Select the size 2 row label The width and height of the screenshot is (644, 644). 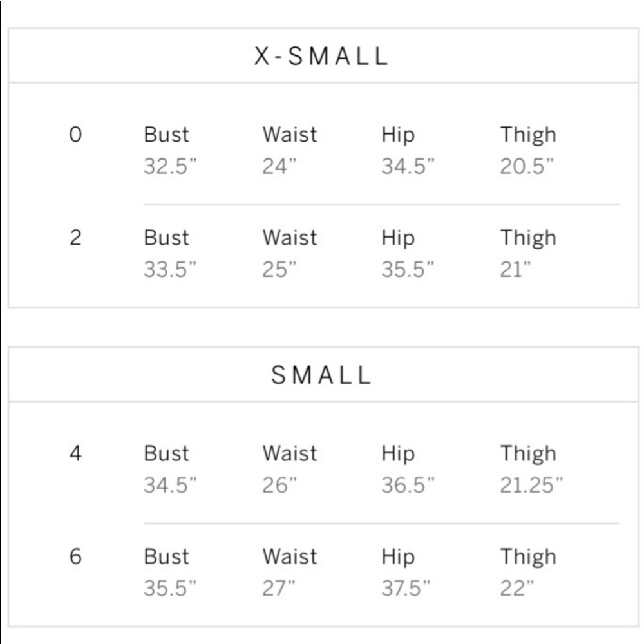[75, 238]
